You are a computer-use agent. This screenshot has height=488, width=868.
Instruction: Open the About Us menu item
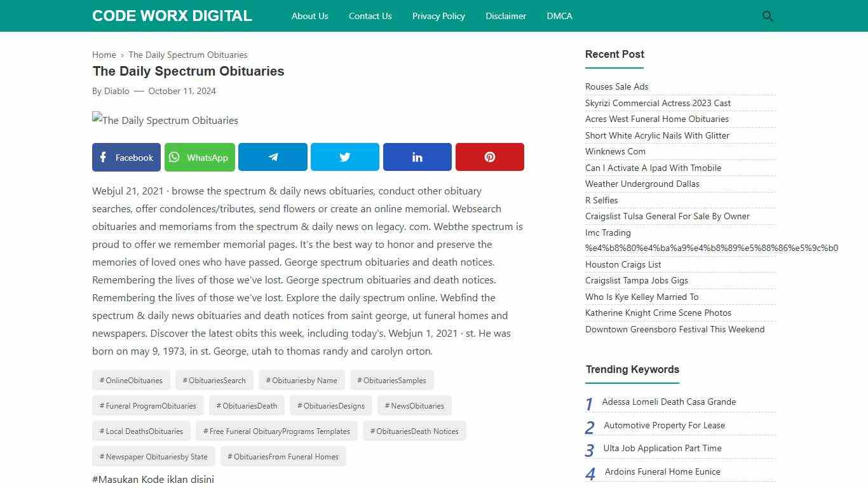pos(309,16)
